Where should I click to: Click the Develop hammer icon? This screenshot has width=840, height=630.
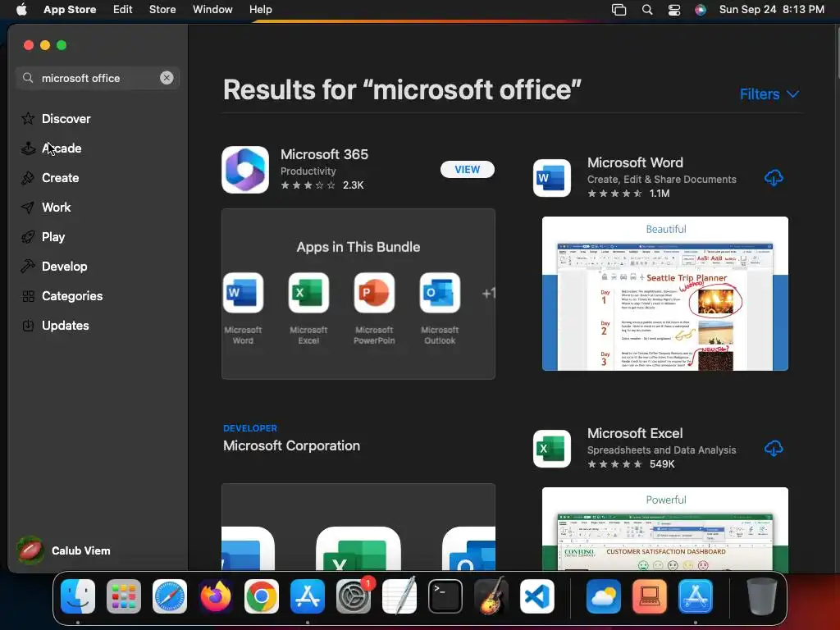[28, 267]
